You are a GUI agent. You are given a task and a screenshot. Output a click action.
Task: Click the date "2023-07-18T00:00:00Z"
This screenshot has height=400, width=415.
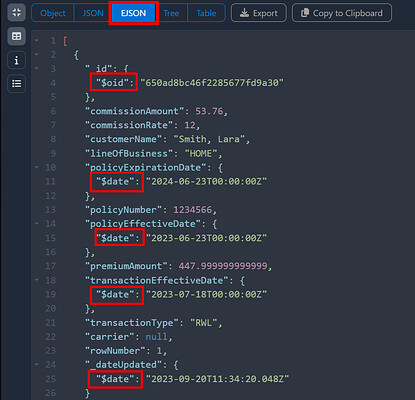point(206,295)
